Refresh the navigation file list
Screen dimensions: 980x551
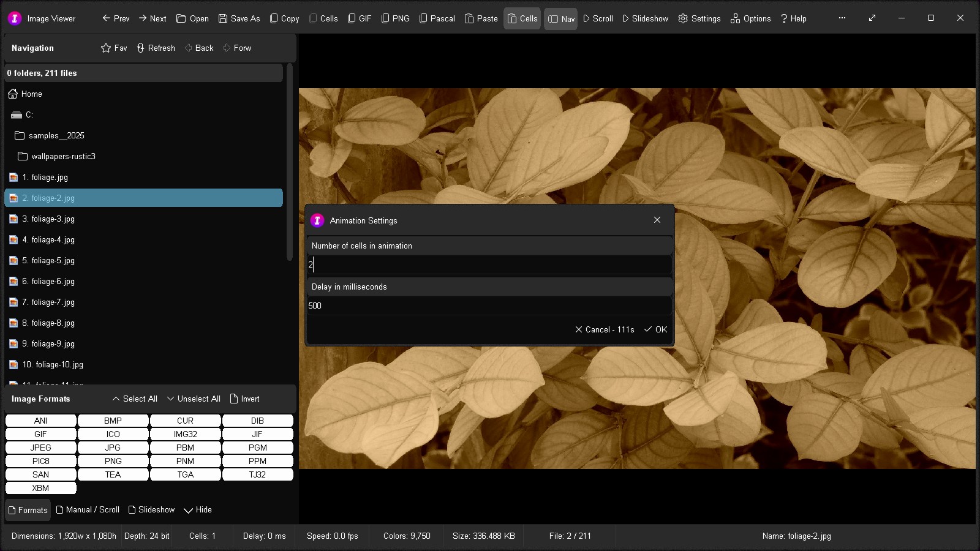[156, 48]
